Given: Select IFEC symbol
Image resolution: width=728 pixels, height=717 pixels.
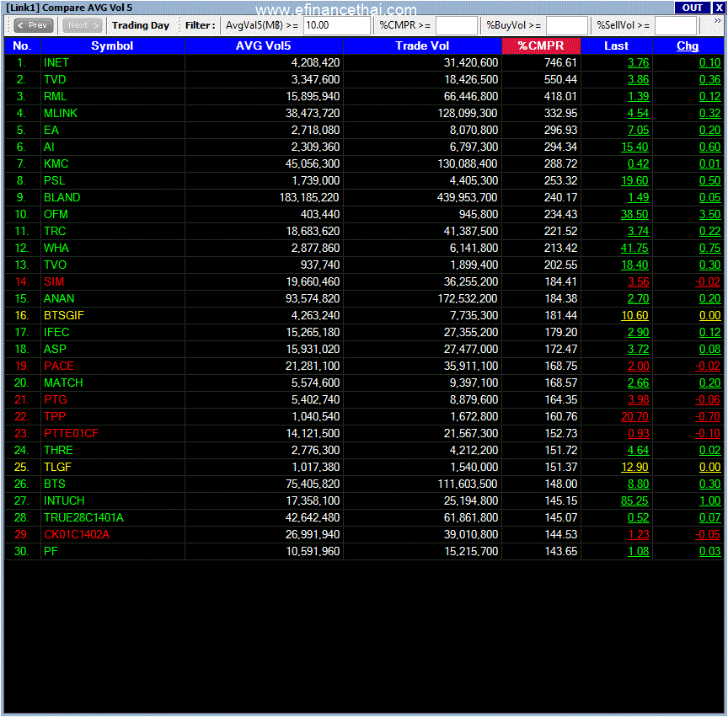Looking at the screenshot, I should 56,332.
